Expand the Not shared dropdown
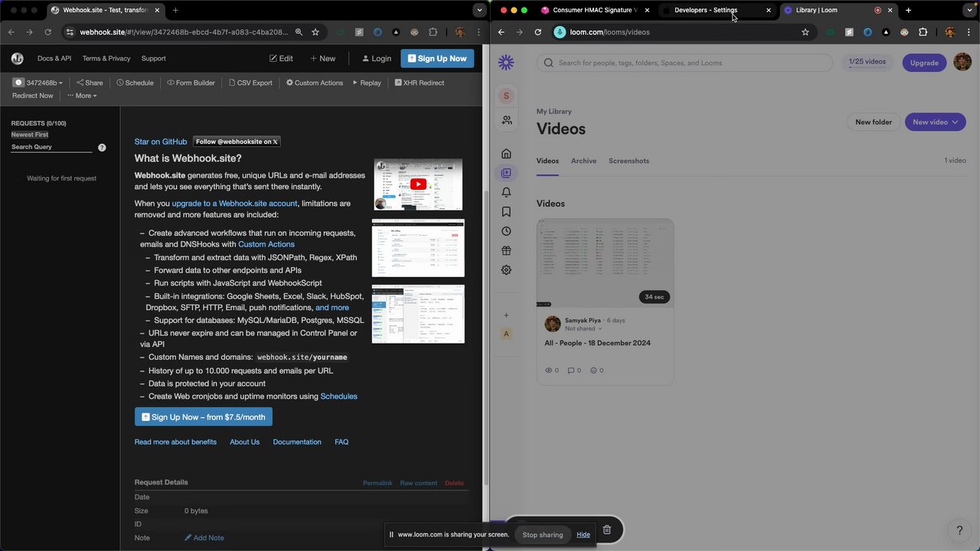The height and width of the screenshot is (551, 980). click(583, 328)
